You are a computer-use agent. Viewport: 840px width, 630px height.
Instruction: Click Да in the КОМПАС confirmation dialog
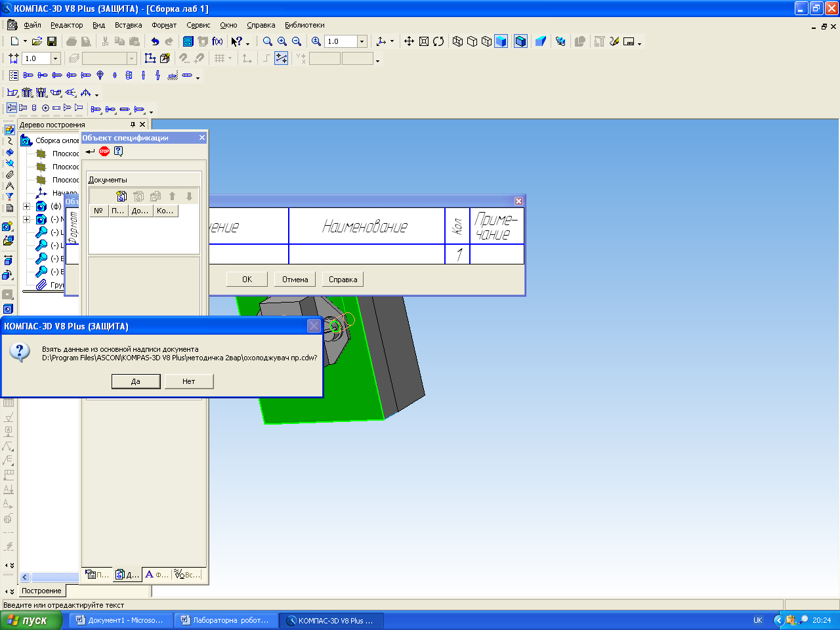136,381
